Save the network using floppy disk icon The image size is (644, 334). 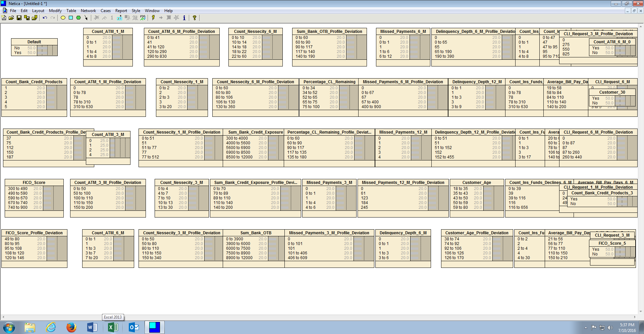(19, 18)
